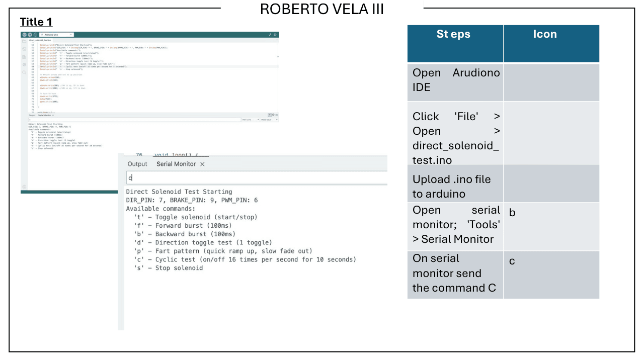Open the Boards Manager icon in sidebar
Image resolution: width=644 pixels, height=362 pixels.
click(24, 49)
